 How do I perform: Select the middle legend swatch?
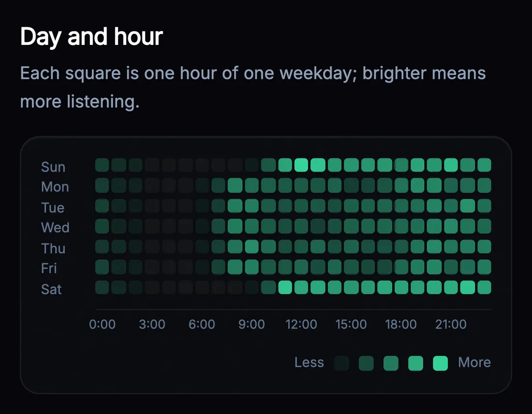[x=391, y=363]
